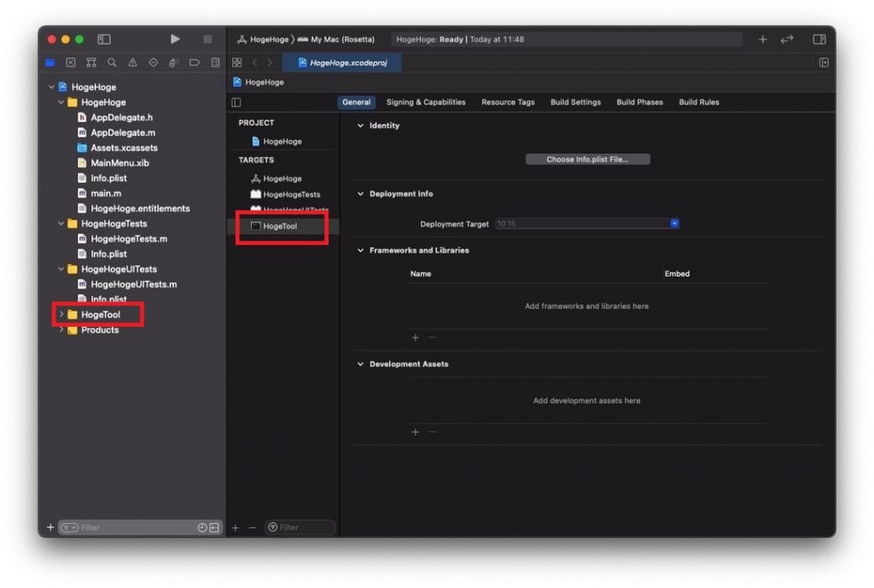Open the Build Rules tab
The image size is (874, 588).
pyautogui.click(x=699, y=102)
